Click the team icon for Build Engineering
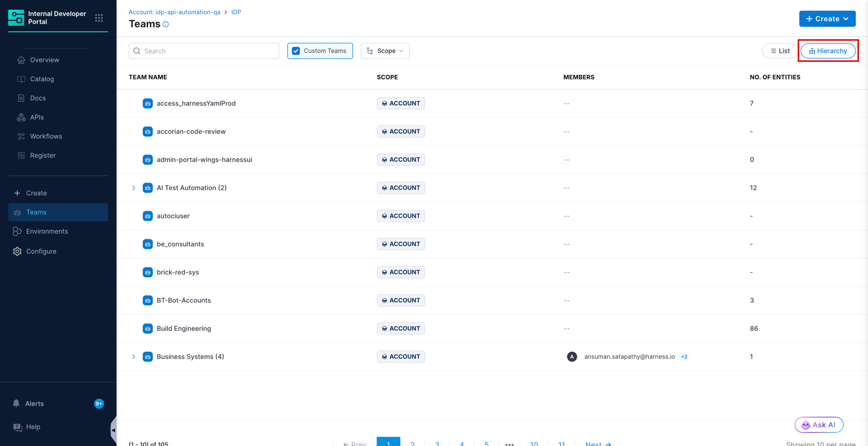The width and height of the screenshot is (868, 446). tap(148, 329)
